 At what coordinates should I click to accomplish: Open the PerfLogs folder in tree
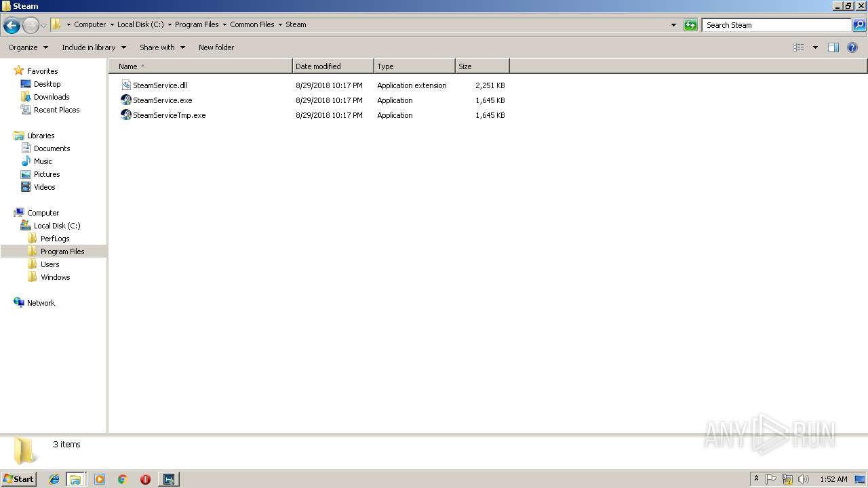click(x=55, y=239)
